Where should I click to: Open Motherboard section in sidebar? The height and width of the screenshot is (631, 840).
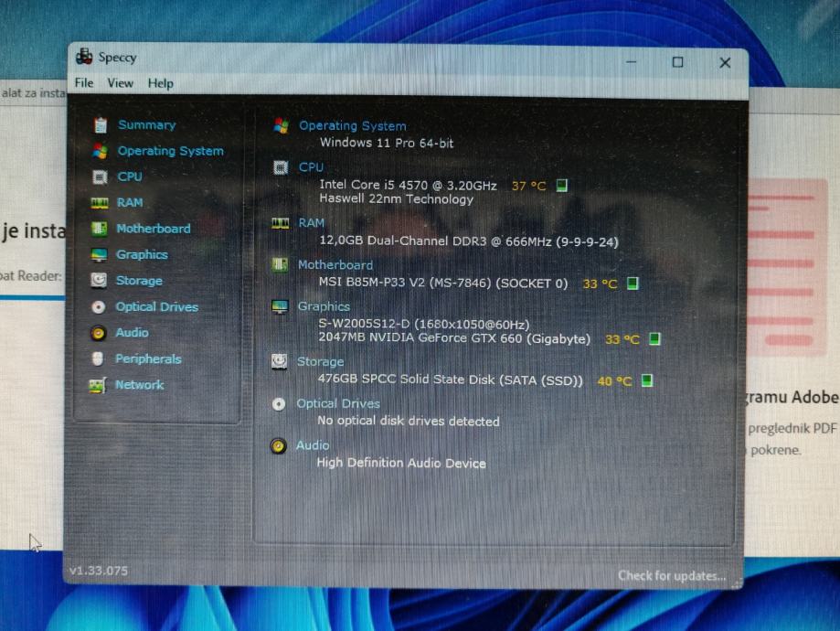154,229
